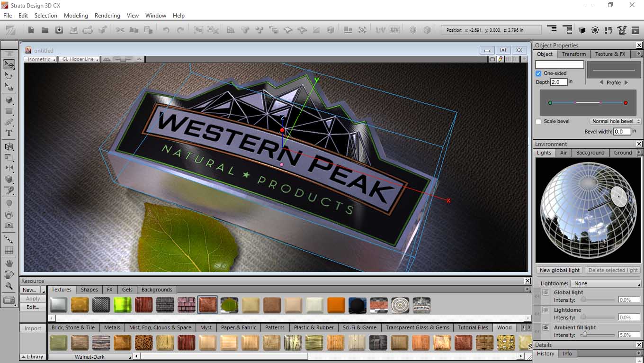Open the Object Properties tab overflow menu
This screenshot has width=644, height=363.
pyautogui.click(x=639, y=54)
